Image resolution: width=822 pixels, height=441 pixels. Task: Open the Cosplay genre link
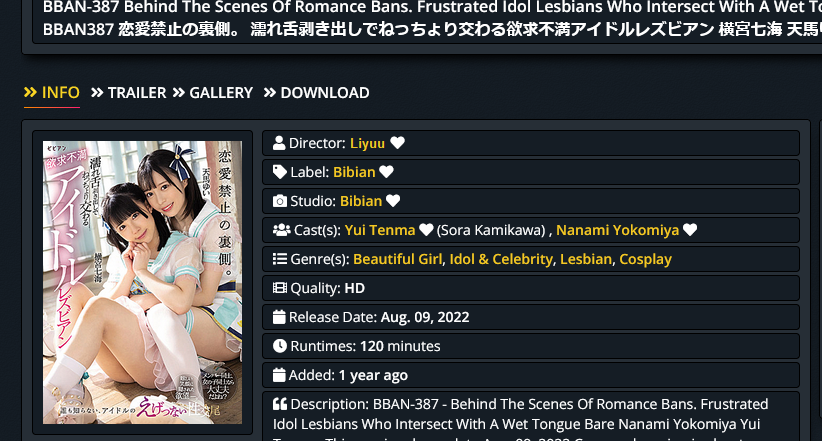click(x=645, y=259)
